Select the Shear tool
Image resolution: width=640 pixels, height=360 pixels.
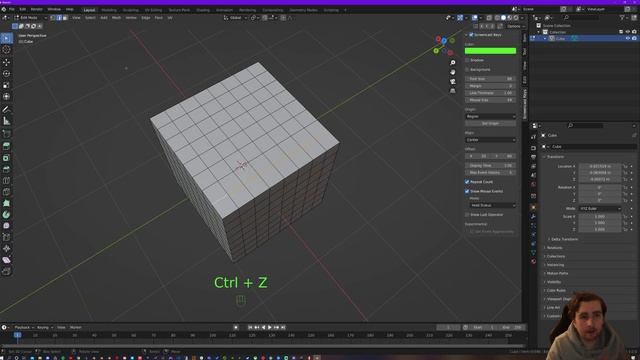click(x=7, y=260)
